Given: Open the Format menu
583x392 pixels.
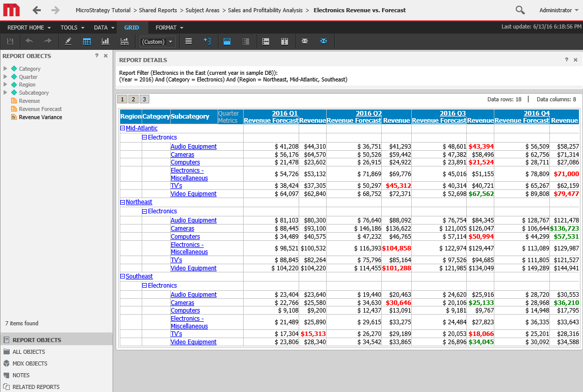Looking at the screenshot, I should 169,27.
